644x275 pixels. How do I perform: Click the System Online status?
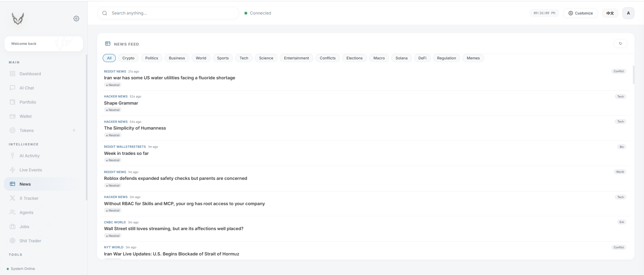click(x=21, y=269)
